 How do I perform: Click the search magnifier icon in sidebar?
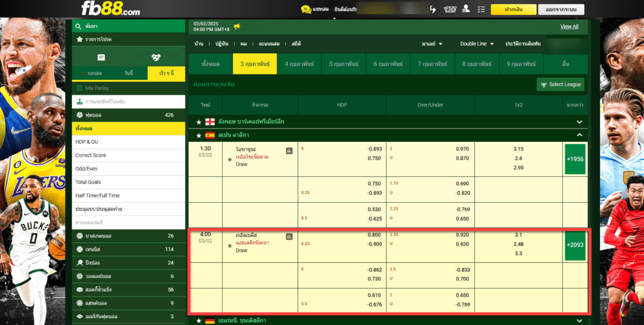[x=79, y=26]
